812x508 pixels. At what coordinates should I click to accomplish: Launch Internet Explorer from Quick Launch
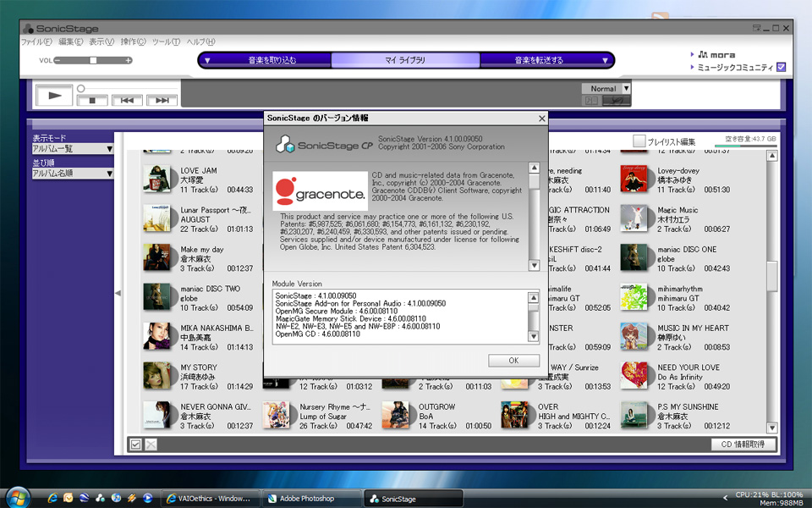click(52, 498)
